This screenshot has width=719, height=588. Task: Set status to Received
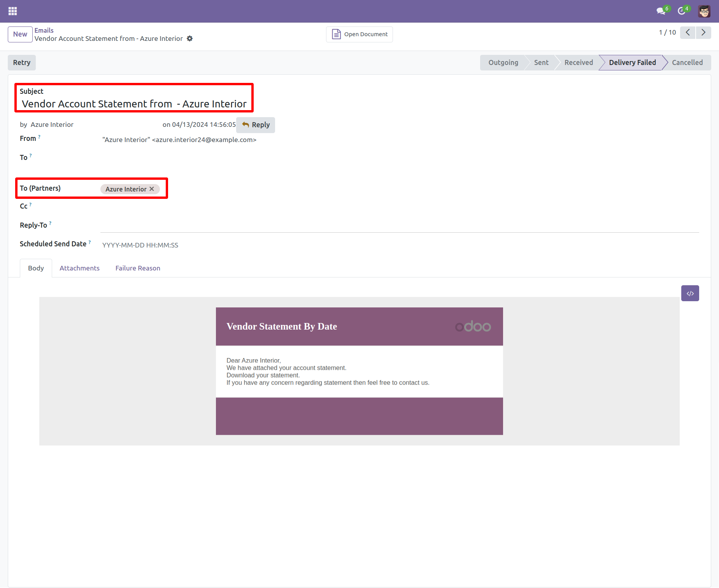[x=579, y=63]
